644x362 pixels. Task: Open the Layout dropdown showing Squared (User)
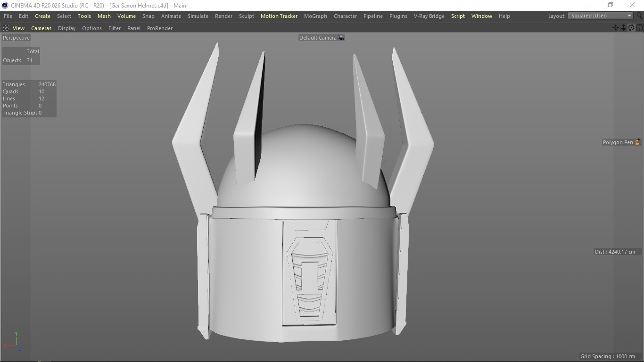pyautogui.click(x=600, y=16)
